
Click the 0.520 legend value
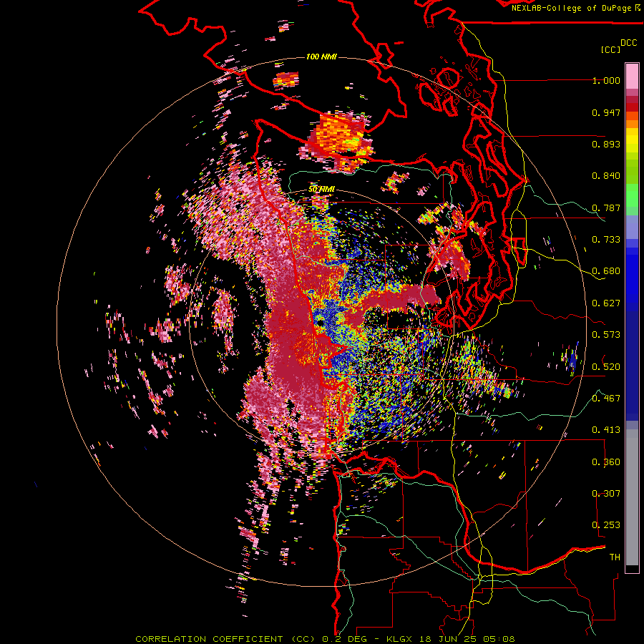pos(606,366)
